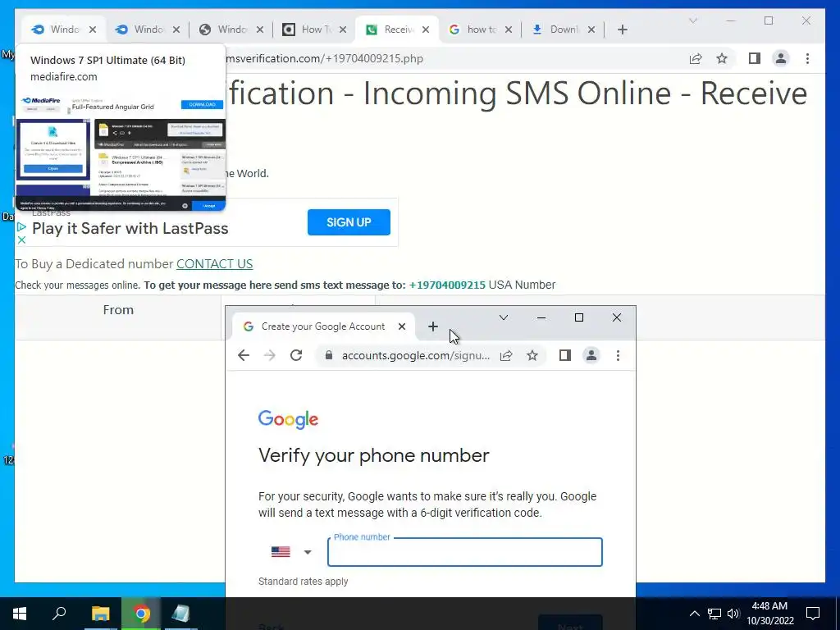The image size is (840, 630).
Task: Close the LastPass ad
Action: point(21,240)
